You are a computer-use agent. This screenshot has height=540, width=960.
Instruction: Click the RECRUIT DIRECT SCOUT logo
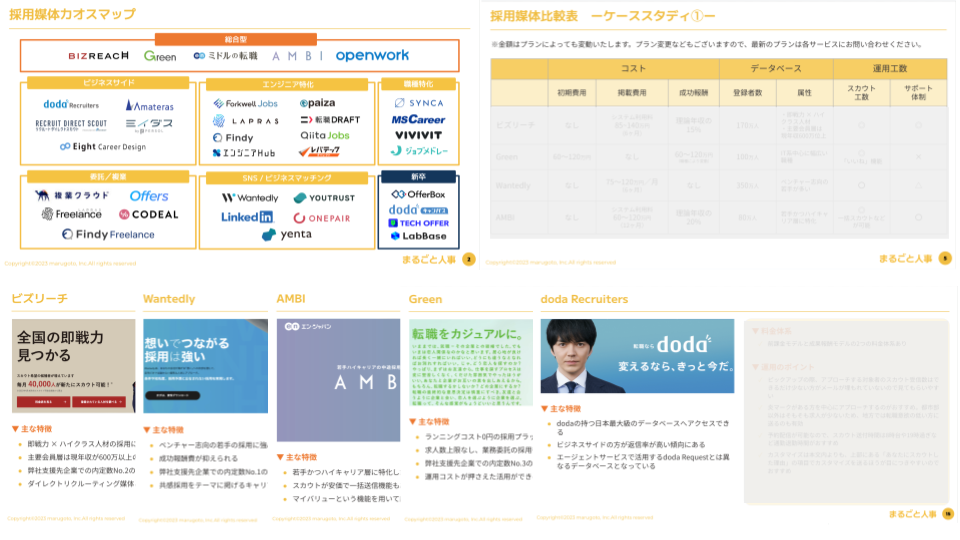click(71, 125)
